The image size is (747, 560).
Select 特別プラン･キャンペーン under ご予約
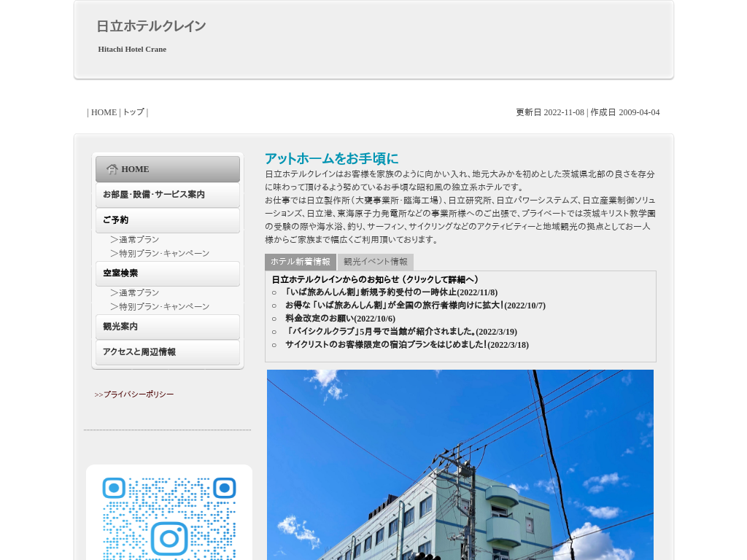point(160,253)
